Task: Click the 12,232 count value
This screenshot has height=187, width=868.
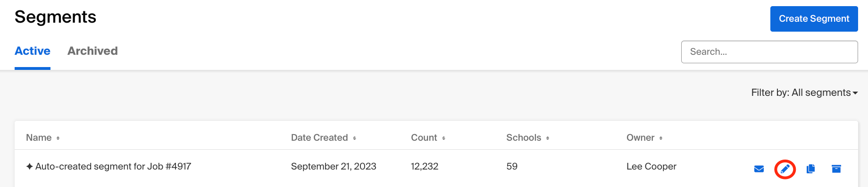Action: coord(425,166)
